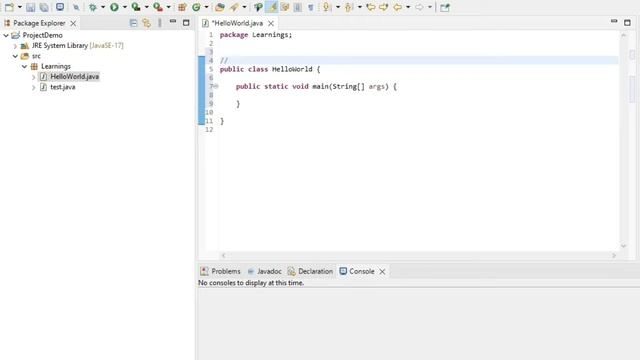Click the New Java Class icon
Image resolution: width=640 pixels, height=360 pixels.
point(196,7)
